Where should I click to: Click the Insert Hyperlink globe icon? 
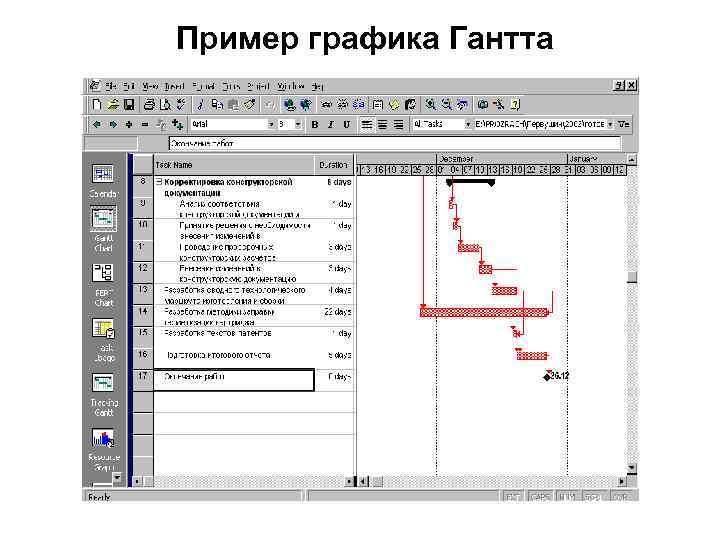(x=289, y=105)
